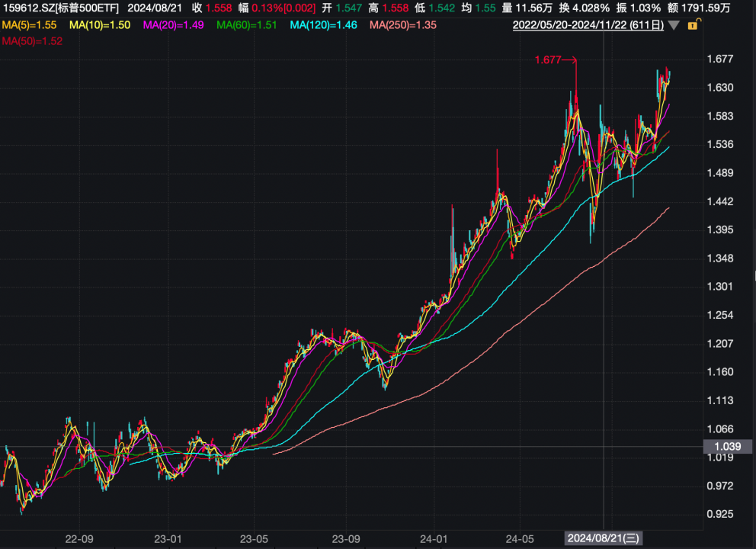Select the MA(20)=1.49 indicator label
The height and width of the screenshot is (549, 756).
pyautogui.click(x=174, y=25)
